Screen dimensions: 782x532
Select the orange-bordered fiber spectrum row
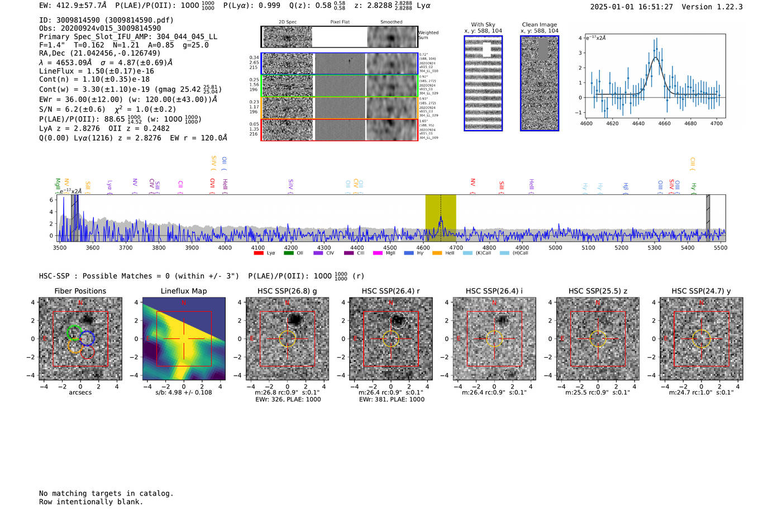click(x=340, y=108)
